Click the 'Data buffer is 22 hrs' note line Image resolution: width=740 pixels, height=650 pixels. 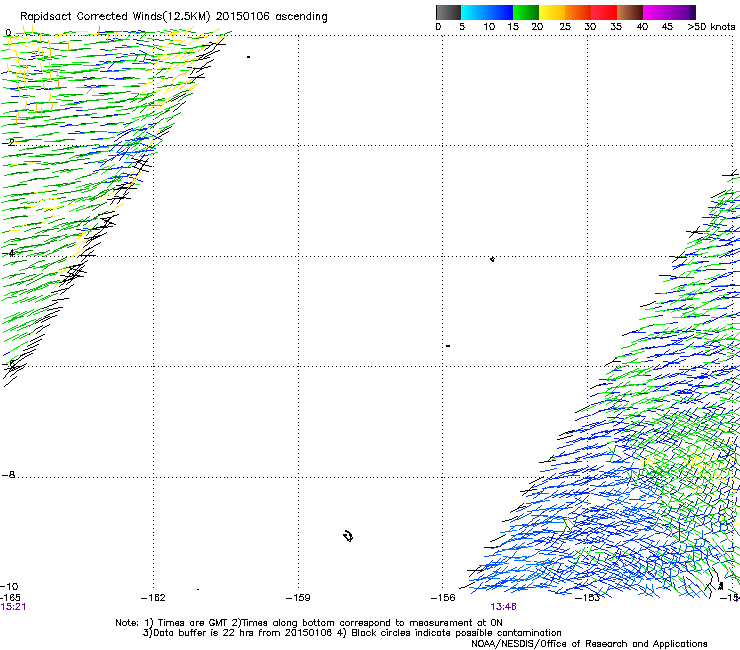(x=352, y=633)
